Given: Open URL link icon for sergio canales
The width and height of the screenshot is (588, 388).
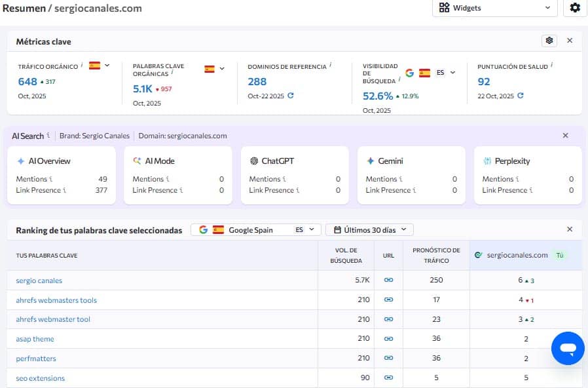Looking at the screenshot, I should [x=388, y=281].
